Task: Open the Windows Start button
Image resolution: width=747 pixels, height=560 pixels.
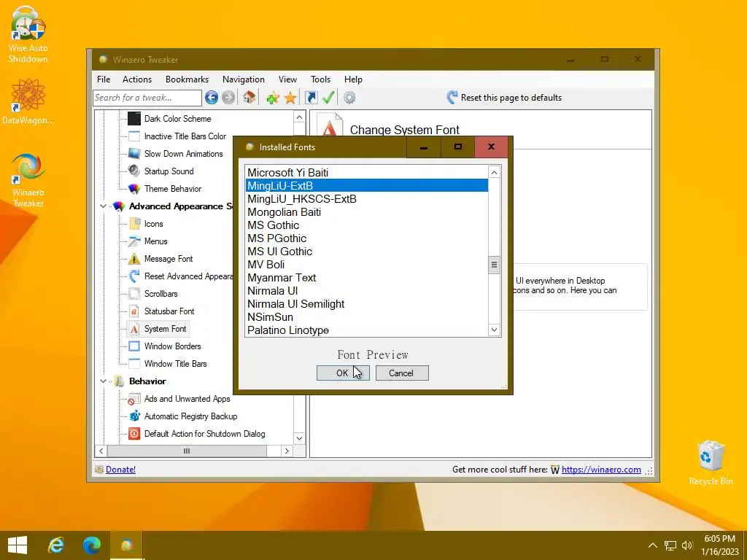Action: tap(18, 545)
